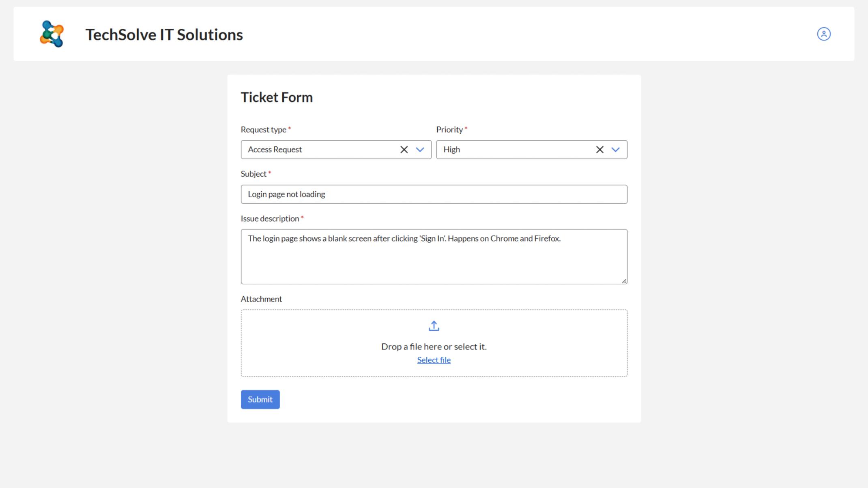This screenshot has width=868, height=488.
Task: Expand the Priority dropdown arrow
Action: point(615,150)
